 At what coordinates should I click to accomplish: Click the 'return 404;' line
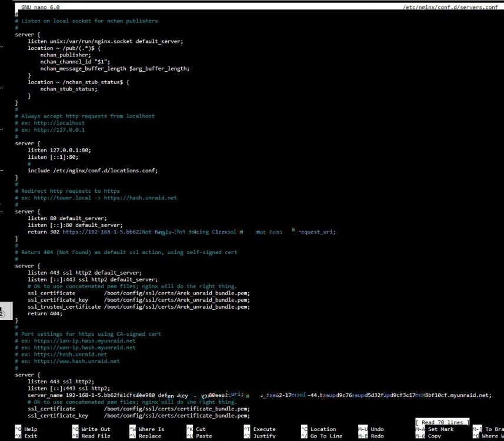[x=45, y=313]
